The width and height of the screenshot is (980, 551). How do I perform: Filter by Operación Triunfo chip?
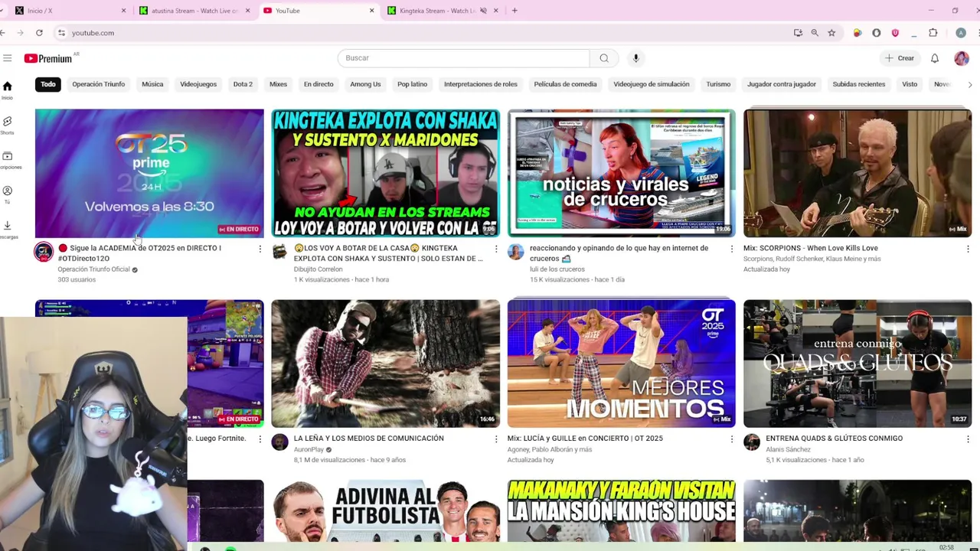98,84
